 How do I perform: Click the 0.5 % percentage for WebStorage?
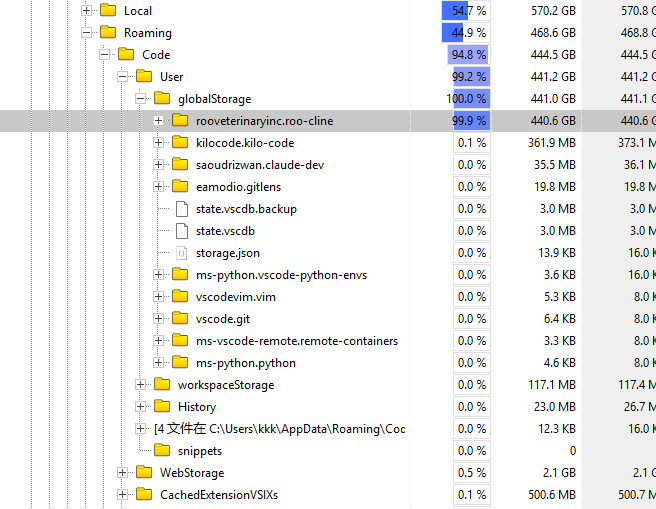pyautogui.click(x=472, y=473)
